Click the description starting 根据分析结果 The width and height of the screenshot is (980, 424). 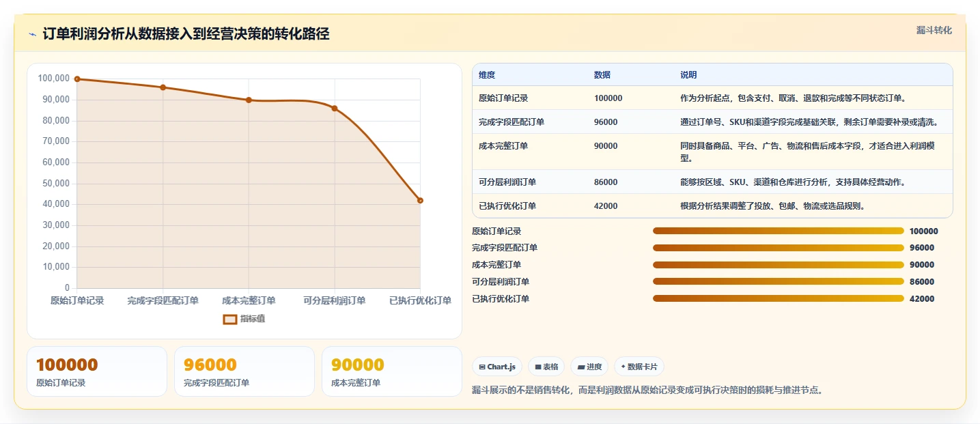click(773, 206)
